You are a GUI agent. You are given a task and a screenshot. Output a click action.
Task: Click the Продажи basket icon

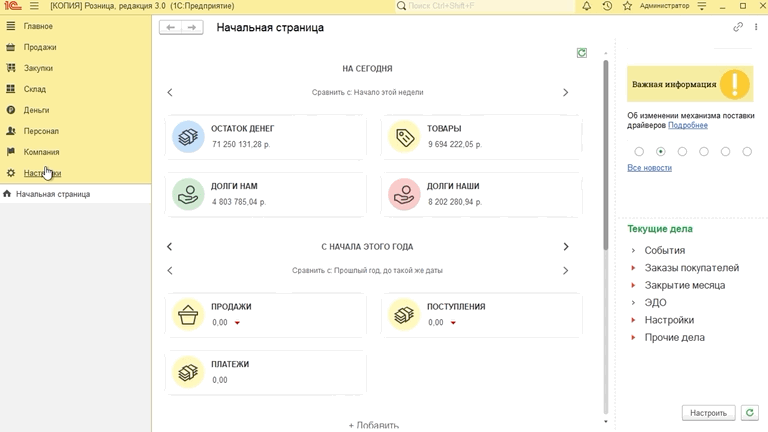[188, 314]
